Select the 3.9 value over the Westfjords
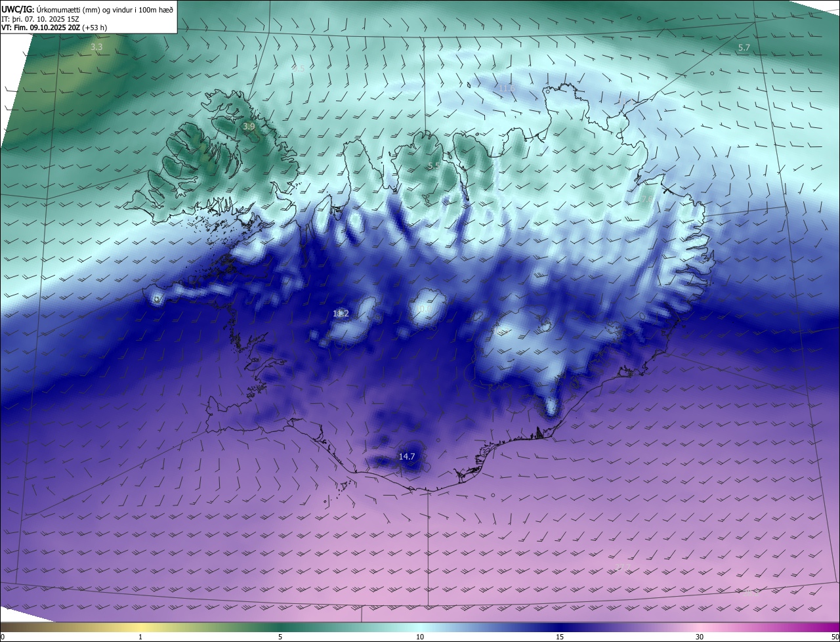 click(x=249, y=126)
